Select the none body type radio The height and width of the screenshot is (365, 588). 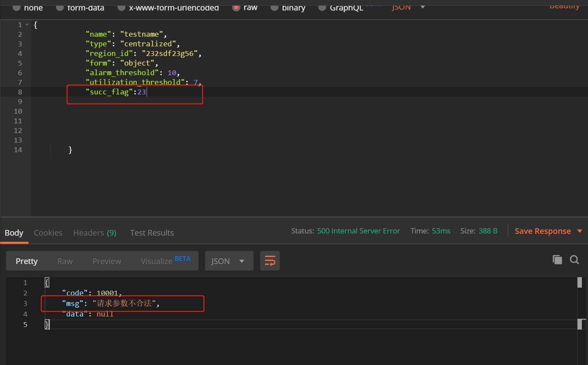[17, 7]
